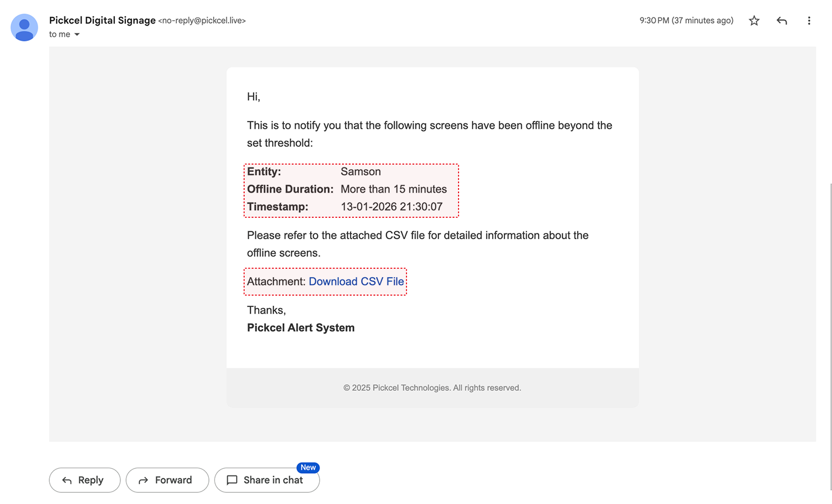Image resolution: width=832 pixels, height=504 pixels.
Task: Click the entity name Samson
Action: (361, 172)
